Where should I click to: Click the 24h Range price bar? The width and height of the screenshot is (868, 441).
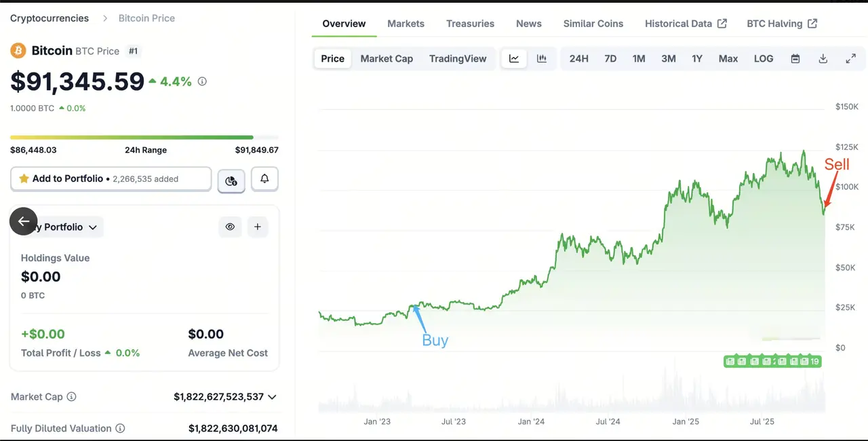click(144, 138)
